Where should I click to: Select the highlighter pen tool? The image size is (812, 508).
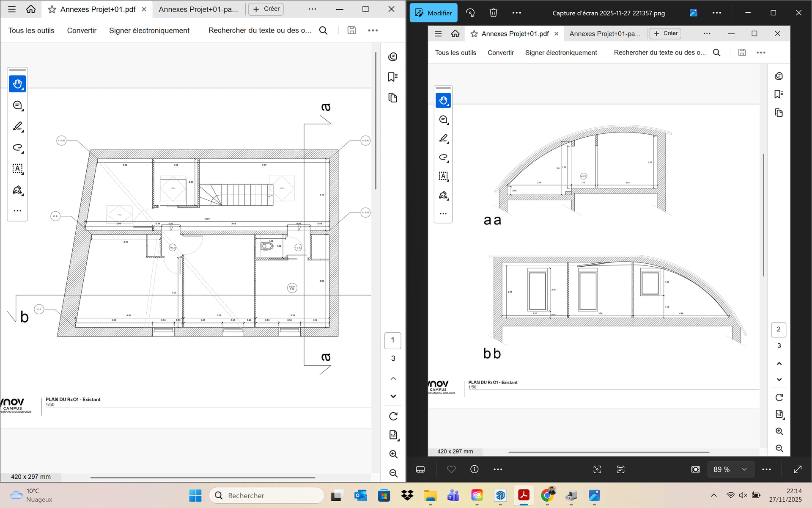pyautogui.click(x=17, y=127)
